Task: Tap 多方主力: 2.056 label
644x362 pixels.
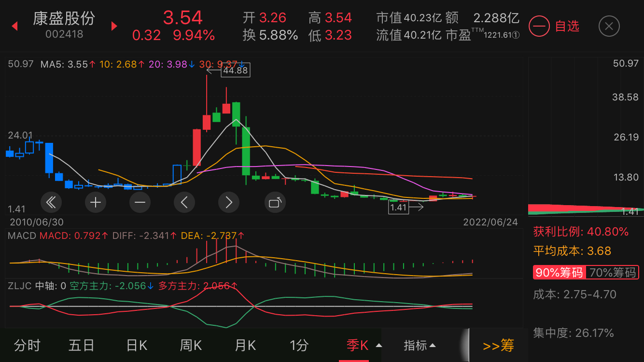Action: point(198,286)
